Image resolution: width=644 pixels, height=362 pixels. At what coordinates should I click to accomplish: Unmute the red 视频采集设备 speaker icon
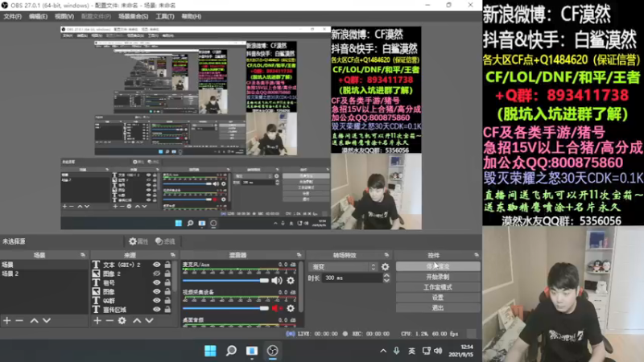(277, 308)
